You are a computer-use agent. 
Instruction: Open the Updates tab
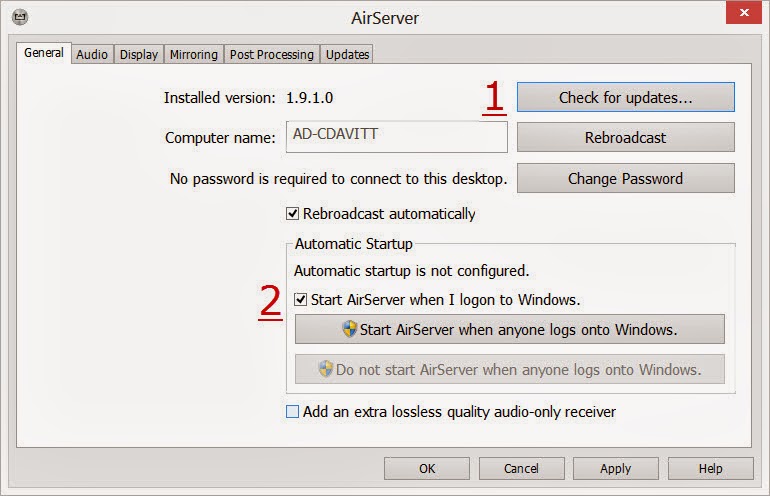pos(347,54)
